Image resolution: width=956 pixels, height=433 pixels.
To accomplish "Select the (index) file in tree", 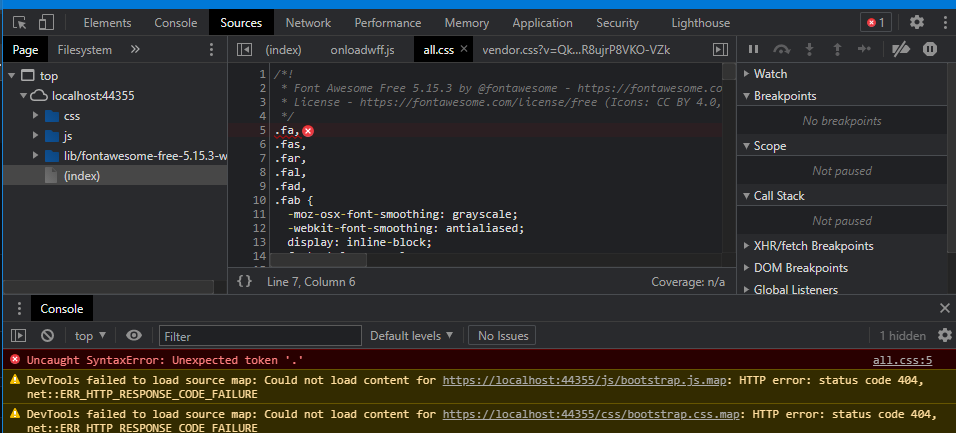I will (x=115, y=176).
